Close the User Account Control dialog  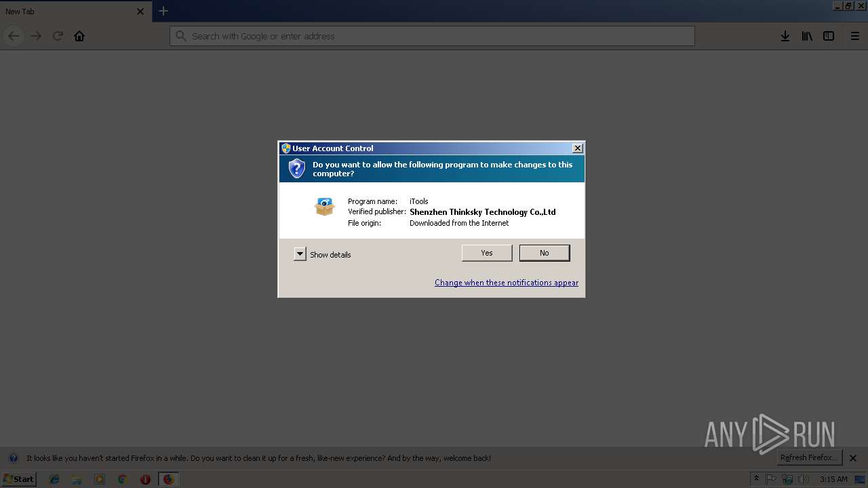[x=578, y=148]
